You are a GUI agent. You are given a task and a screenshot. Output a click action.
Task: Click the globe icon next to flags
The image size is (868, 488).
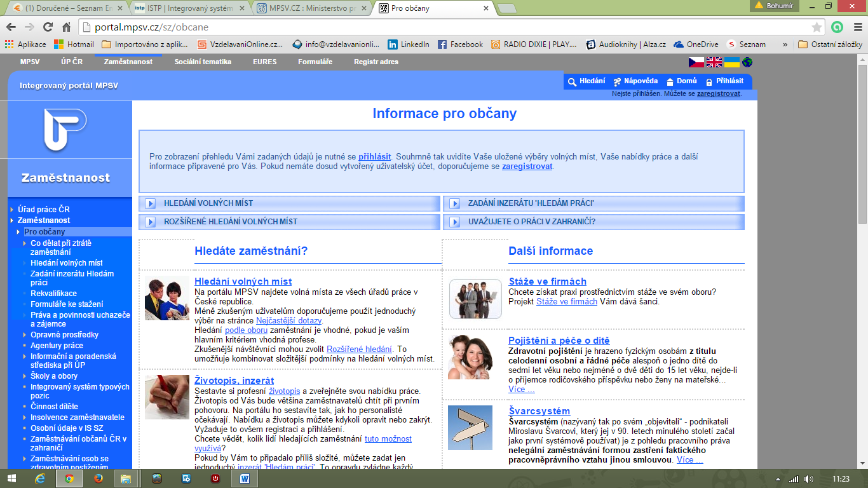pos(747,62)
